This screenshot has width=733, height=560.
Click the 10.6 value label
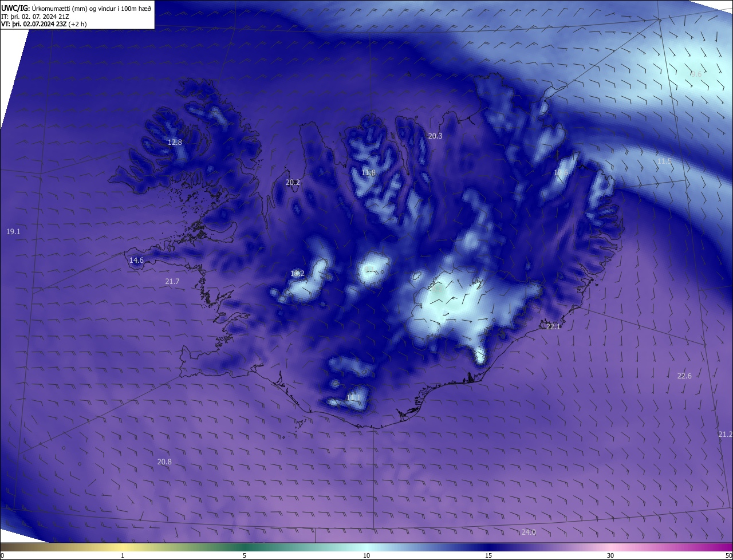[x=561, y=172]
